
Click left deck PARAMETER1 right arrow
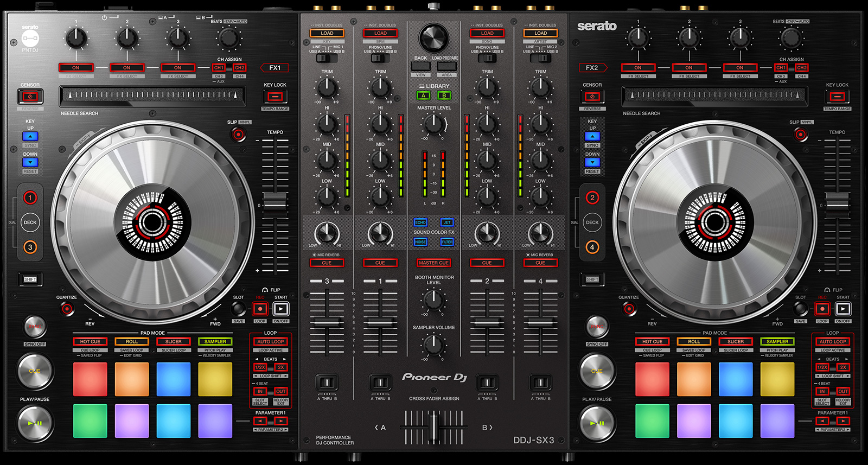point(281,421)
